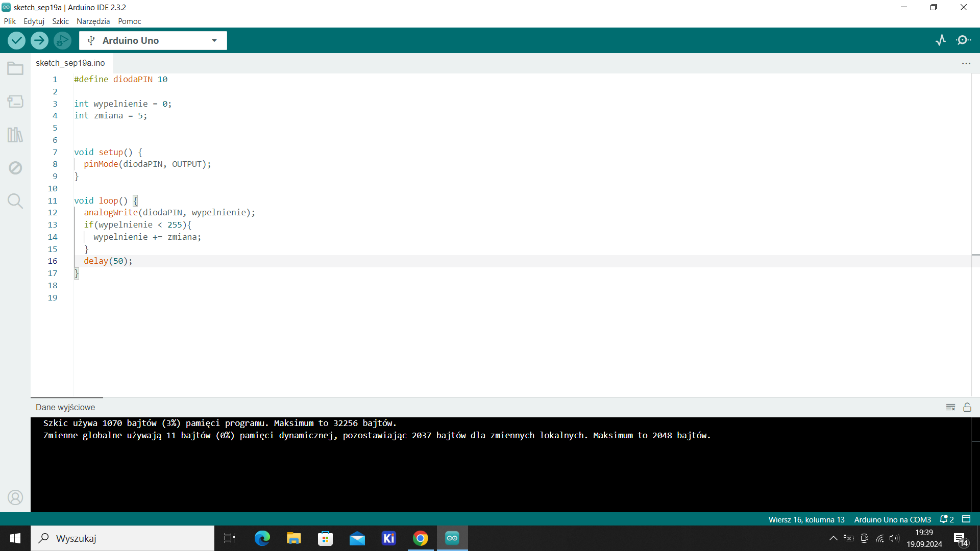The image size is (980, 551).
Task: Open the Debug sidebar panel
Action: coord(15,168)
